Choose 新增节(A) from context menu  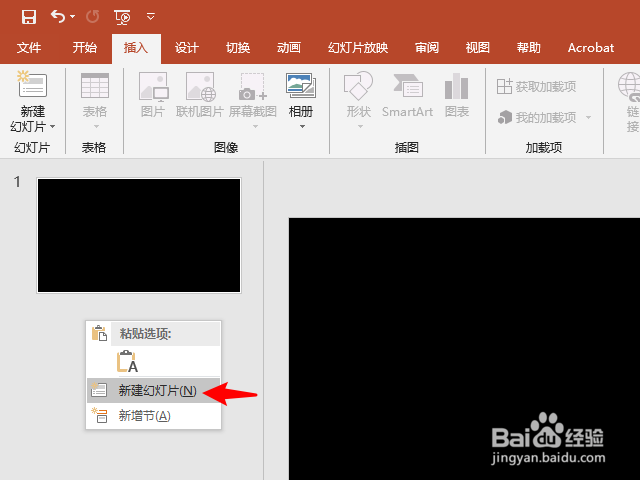pos(153,416)
